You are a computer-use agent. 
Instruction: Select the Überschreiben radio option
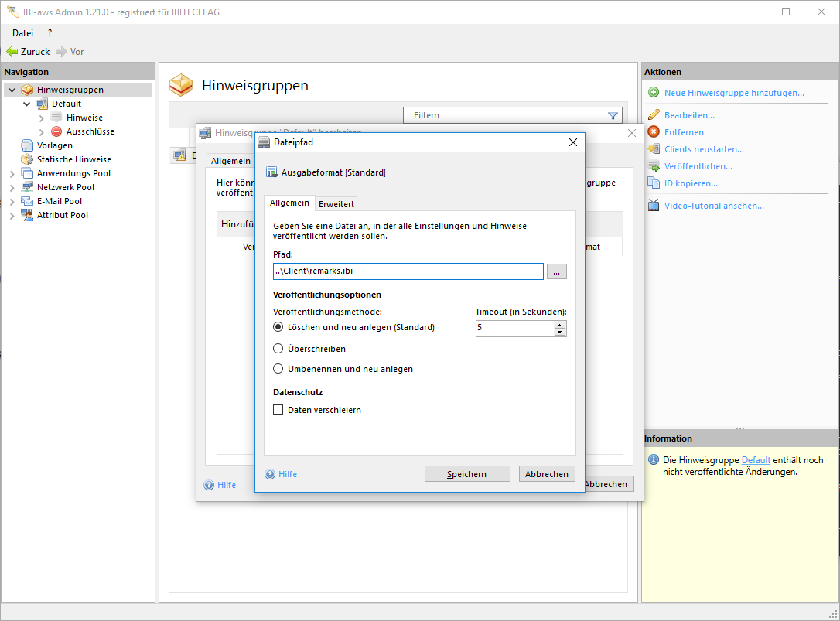click(278, 349)
